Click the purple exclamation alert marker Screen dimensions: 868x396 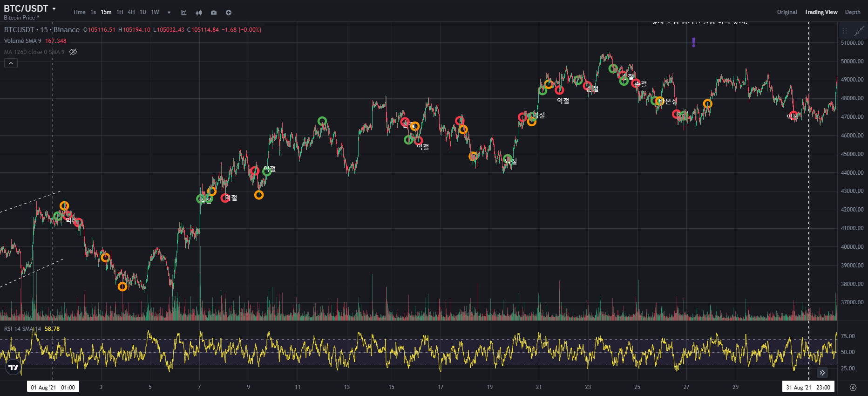(x=694, y=42)
